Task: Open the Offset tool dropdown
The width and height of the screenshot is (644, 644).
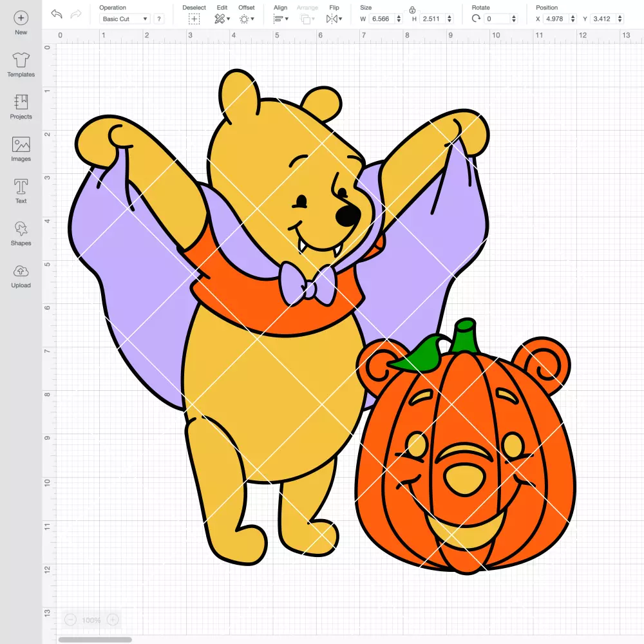Action: click(x=247, y=19)
